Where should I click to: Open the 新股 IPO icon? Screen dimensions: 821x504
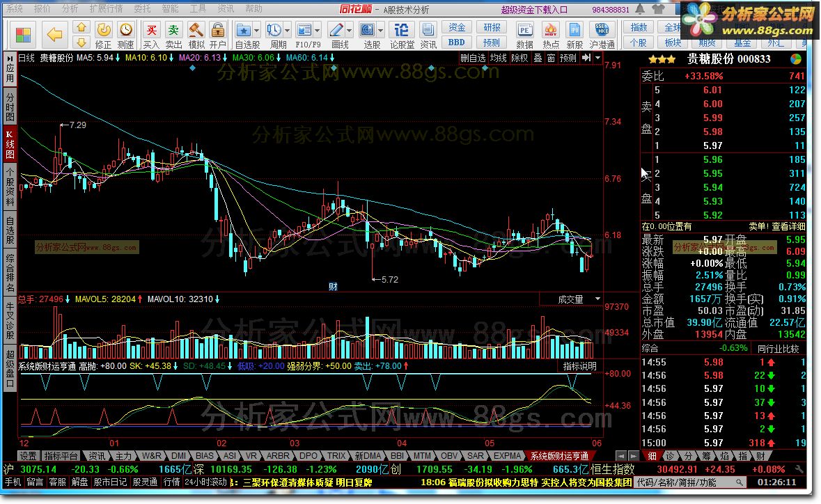(x=574, y=35)
